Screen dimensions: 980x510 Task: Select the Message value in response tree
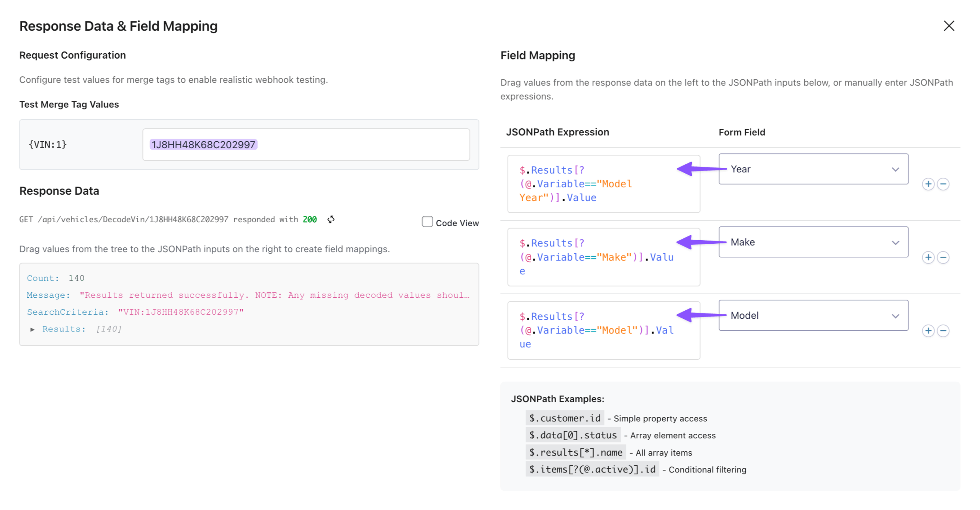click(x=274, y=295)
